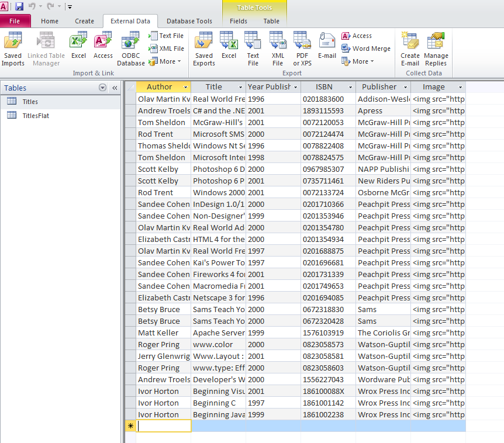Image resolution: width=504 pixels, height=443 pixels.
Task: Export table to Excel
Action: point(229,46)
